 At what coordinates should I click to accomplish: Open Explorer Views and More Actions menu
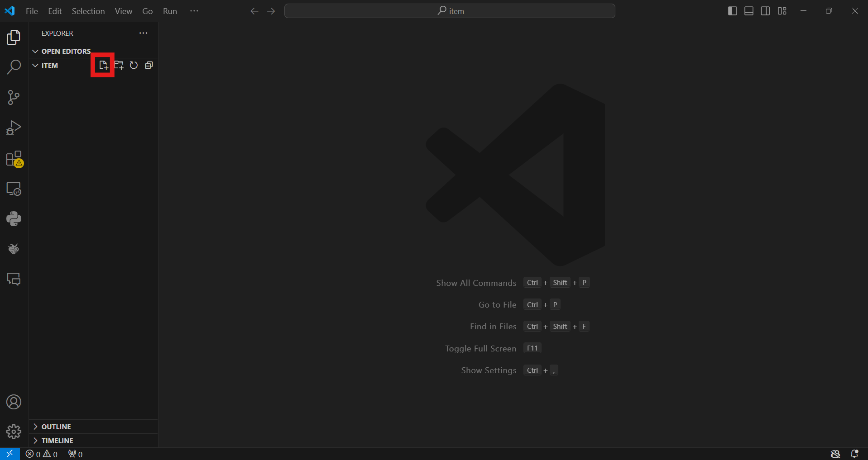[144, 33]
